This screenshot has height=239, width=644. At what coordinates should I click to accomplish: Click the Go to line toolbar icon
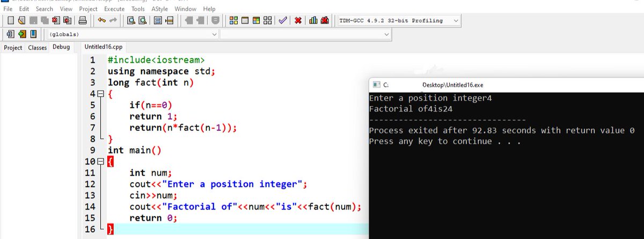(x=169, y=20)
